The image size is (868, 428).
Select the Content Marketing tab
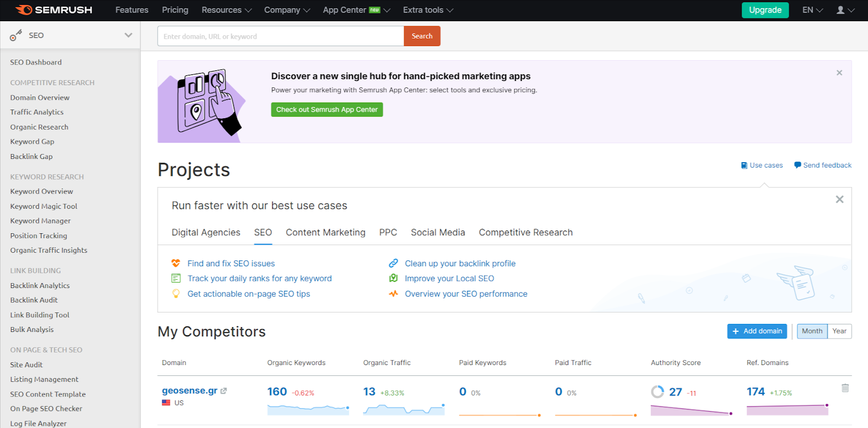tap(325, 232)
